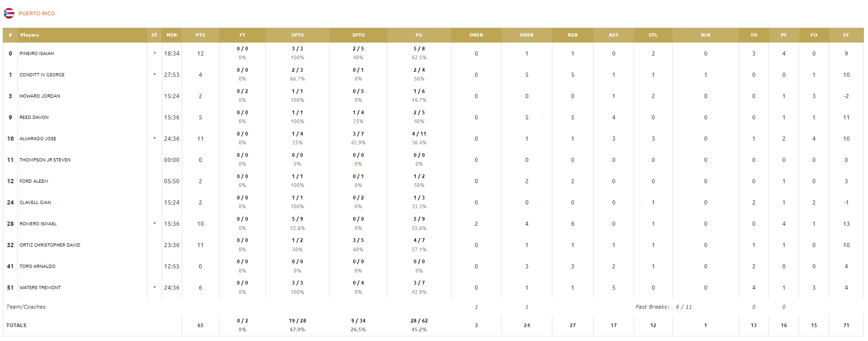Image resolution: width=868 pixels, height=341 pixels.
Task: Click the AST column header
Action: (613, 35)
